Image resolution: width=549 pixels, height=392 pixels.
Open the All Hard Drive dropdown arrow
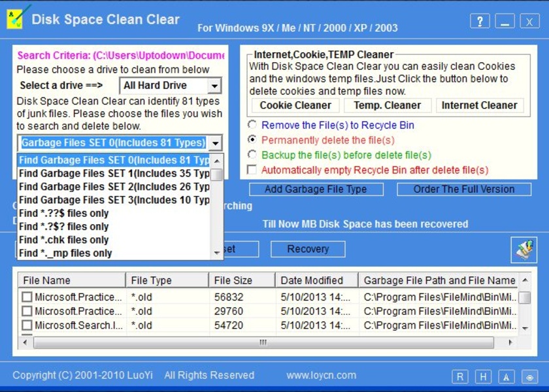[214, 86]
